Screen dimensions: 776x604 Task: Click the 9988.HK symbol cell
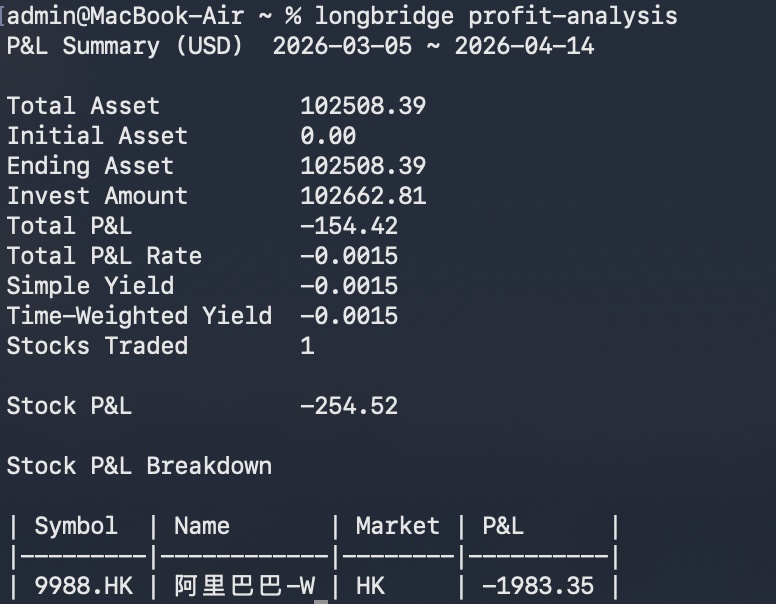pos(83,586)
